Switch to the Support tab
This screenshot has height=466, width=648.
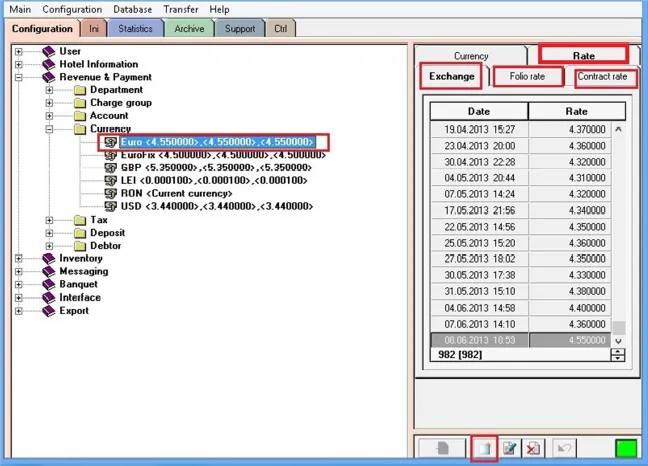pos(240,29)
